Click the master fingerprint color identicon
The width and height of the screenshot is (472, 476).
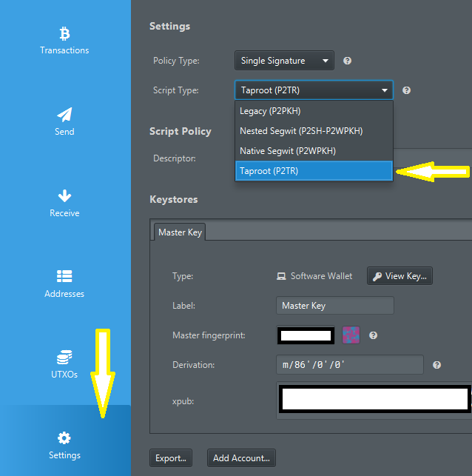(x=350, y=335)
